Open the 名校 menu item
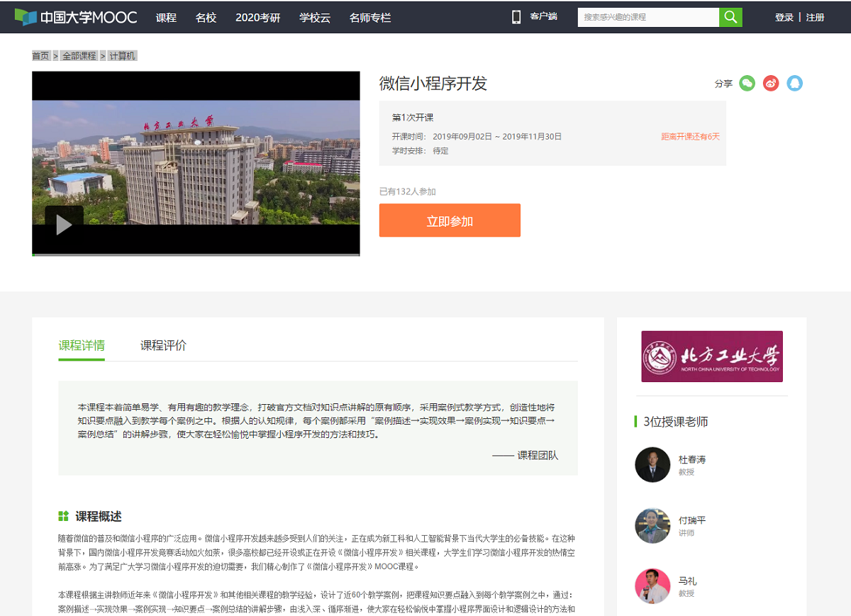851x616 pixels. pyautogui.click(x=206, y=18)
